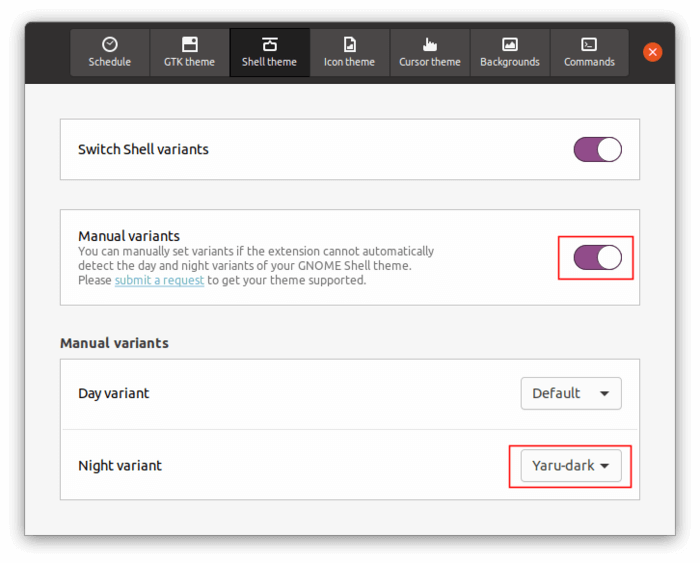Select the Commands tab label
700x563 pixels.
point(589,62)
